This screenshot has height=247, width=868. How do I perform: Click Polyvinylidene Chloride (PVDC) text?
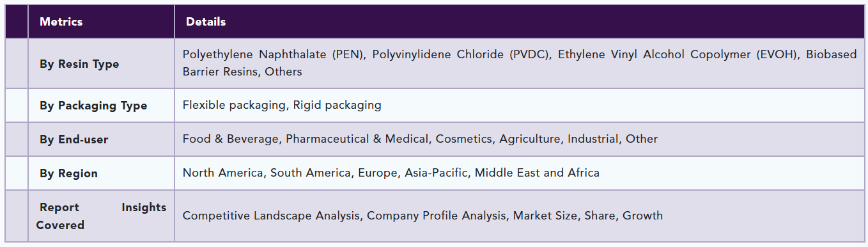462,54
